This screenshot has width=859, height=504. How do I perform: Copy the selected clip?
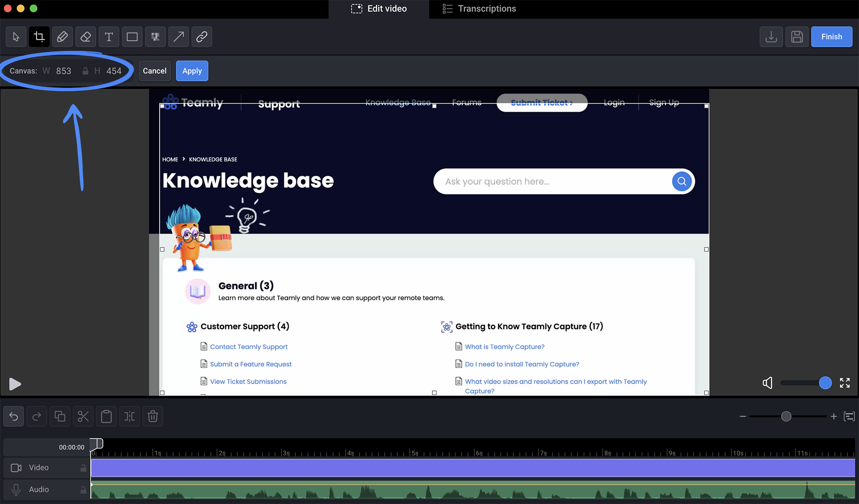click(x=60, y=416)
